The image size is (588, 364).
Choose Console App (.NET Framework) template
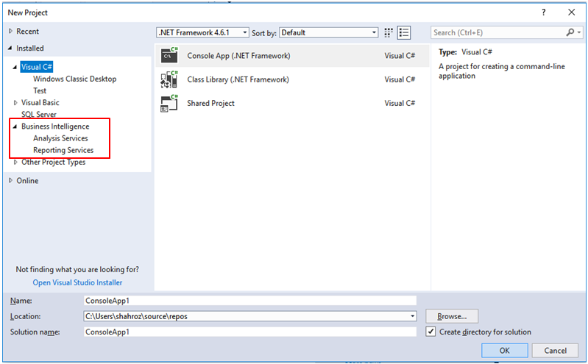click(238, 55)
